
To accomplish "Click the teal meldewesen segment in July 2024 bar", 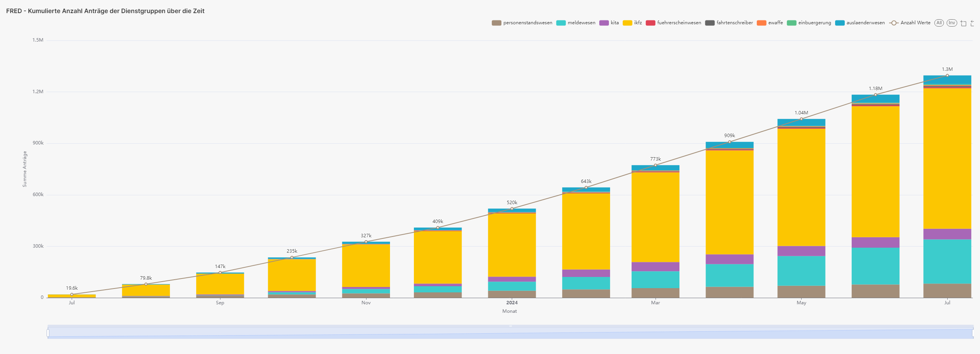I will (947, 262).
